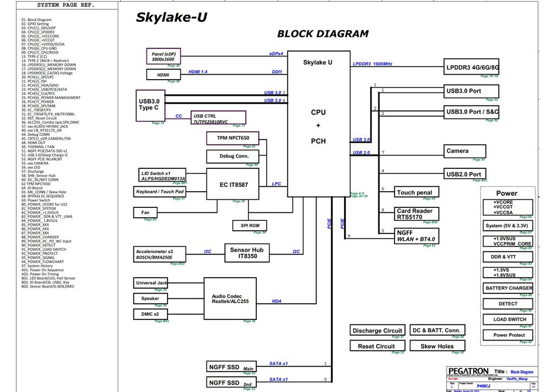Select the +1.0VSUS VCCPRIM_CORE power block

click(x=507, y=241)
